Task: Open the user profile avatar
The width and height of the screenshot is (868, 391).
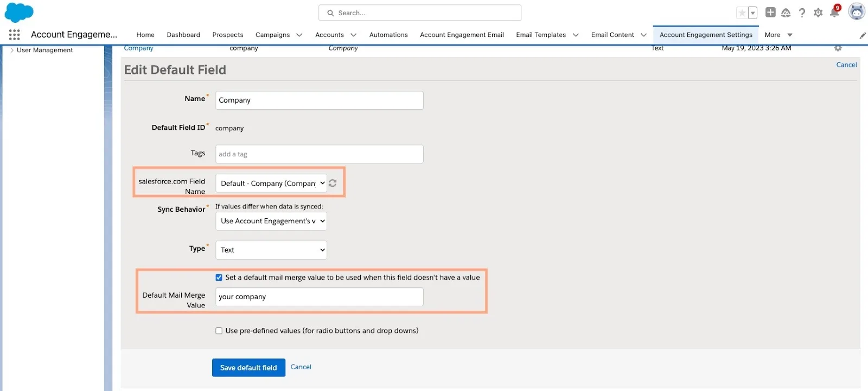Action: click(857, 11)
